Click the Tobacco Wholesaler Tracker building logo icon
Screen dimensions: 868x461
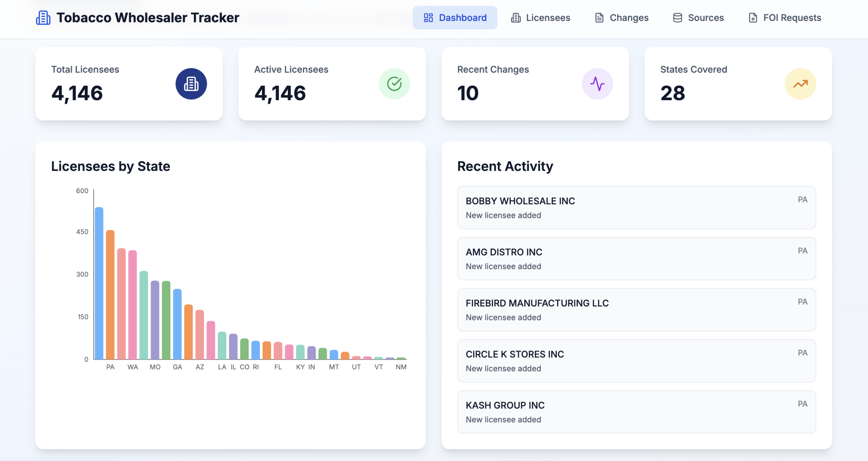(x=43, y=18)
